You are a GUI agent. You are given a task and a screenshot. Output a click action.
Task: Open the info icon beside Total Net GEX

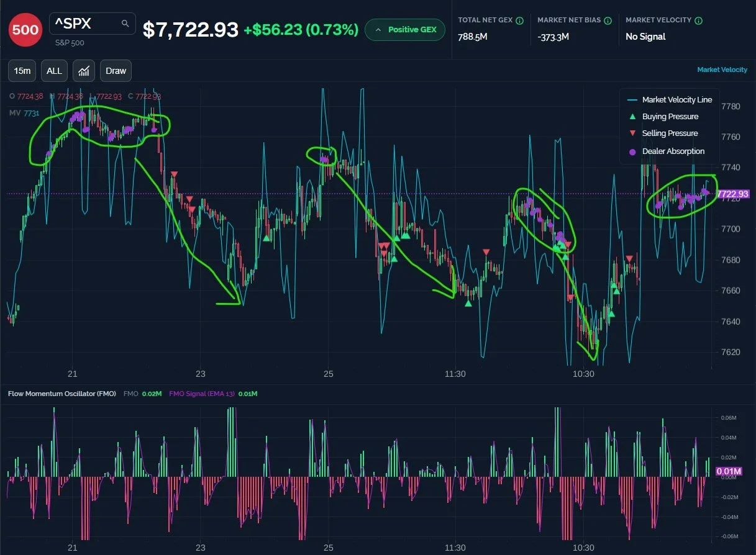click(x=519, y=20)
